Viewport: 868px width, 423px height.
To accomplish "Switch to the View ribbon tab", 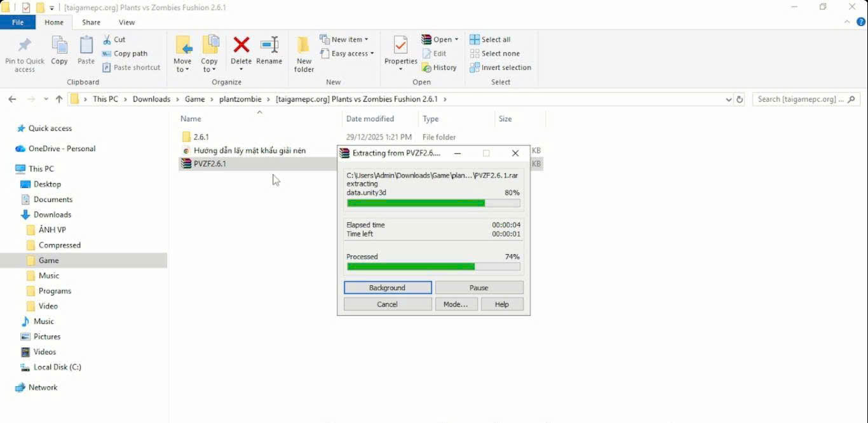I will coord(126,22).
